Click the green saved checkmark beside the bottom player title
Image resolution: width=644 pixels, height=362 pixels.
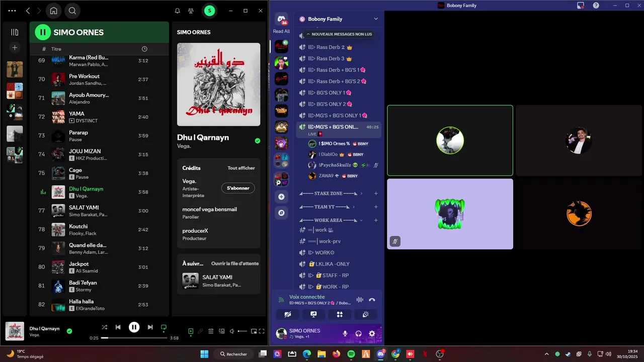click(69, 331)
